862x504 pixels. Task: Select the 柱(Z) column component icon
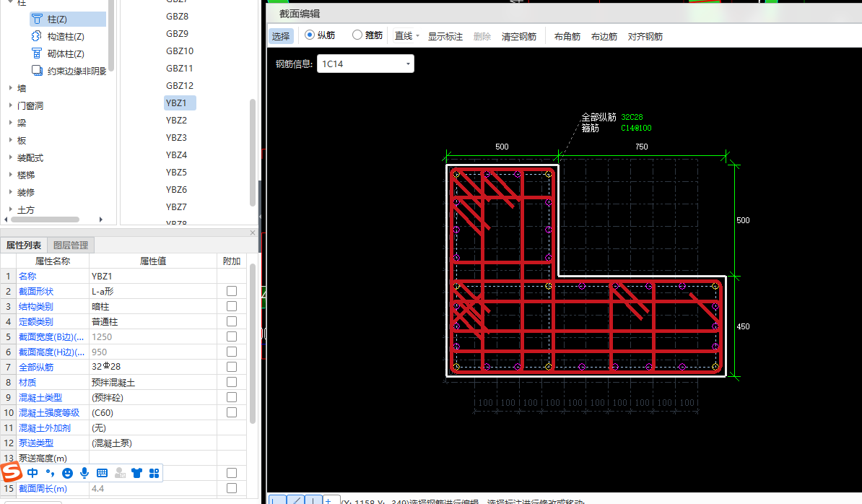[37, 19]
